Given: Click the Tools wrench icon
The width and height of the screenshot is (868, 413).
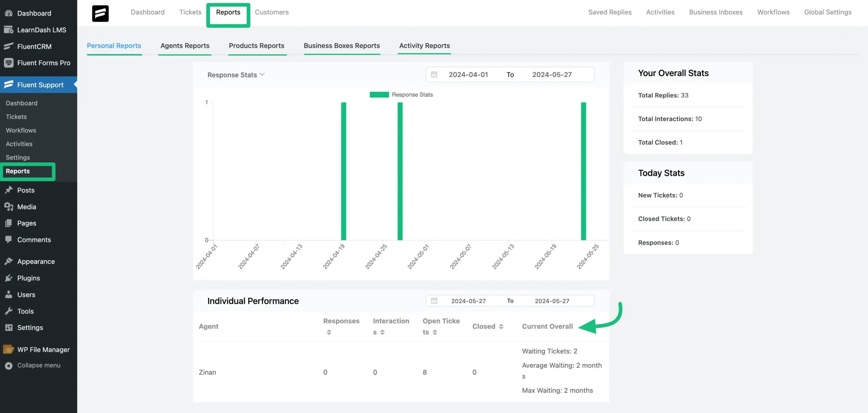Looking at the screenshot, I should (9, 311).
